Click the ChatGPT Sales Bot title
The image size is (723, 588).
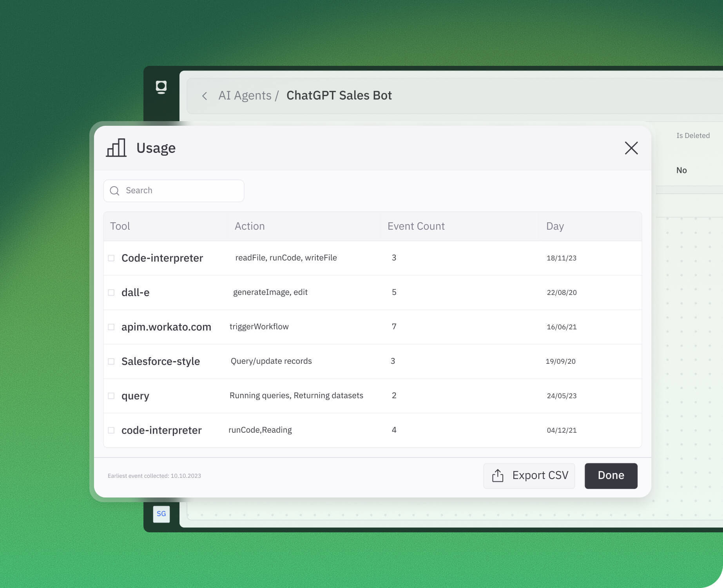click(x=339, y=96)
